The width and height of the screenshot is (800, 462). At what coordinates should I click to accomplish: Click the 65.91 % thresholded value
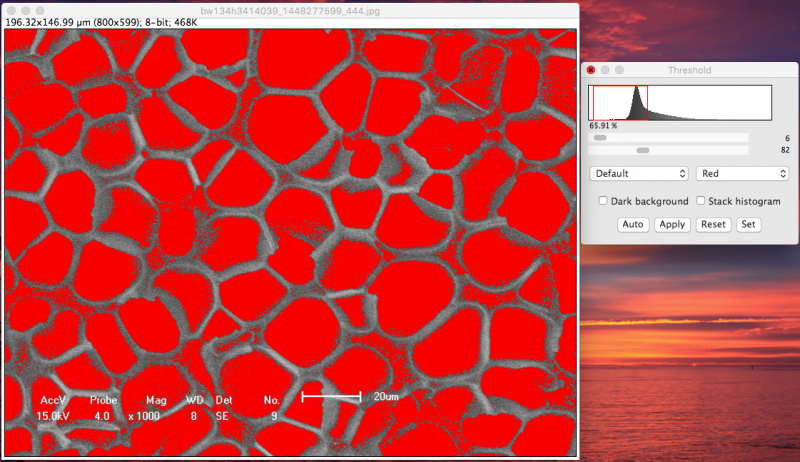tap(603, 125)
